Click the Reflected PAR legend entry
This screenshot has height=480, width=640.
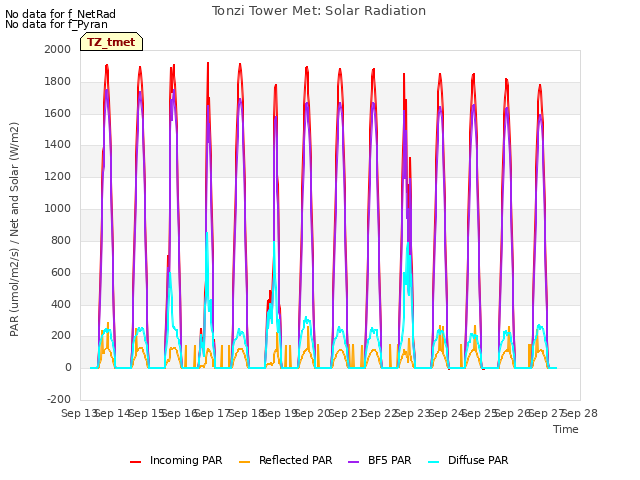285,460
